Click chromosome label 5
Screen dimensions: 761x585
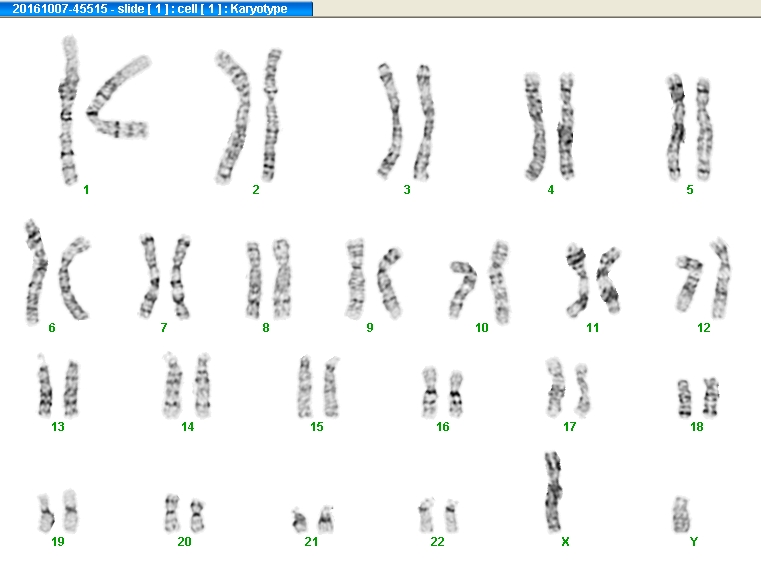(x=690, y=190)
